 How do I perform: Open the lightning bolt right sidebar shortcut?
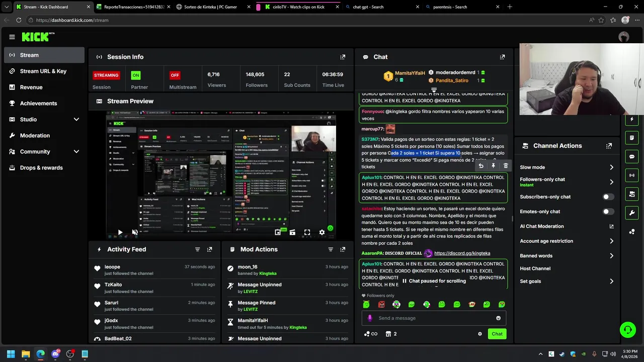coord(632,119)
